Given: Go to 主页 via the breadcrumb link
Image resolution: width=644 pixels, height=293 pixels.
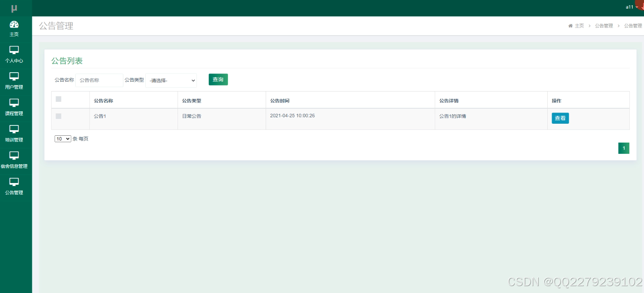Looking at the screenshot, I should tap(579, 25).
